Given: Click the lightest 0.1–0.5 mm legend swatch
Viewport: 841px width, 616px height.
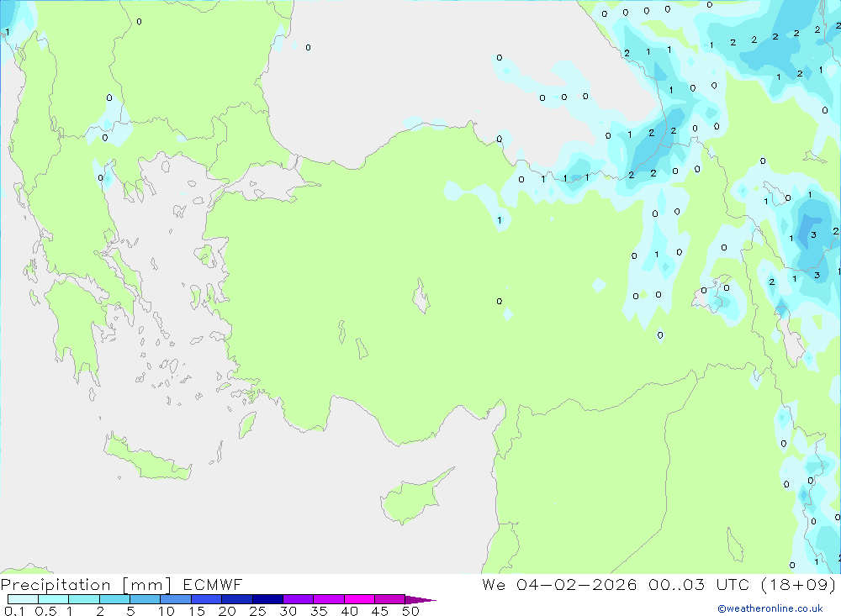Looking at the screenshot, I should point(23,599).
